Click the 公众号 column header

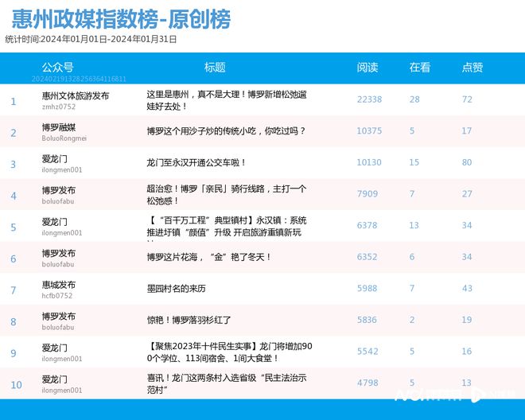pyautogui.click(x=57, y=68)
